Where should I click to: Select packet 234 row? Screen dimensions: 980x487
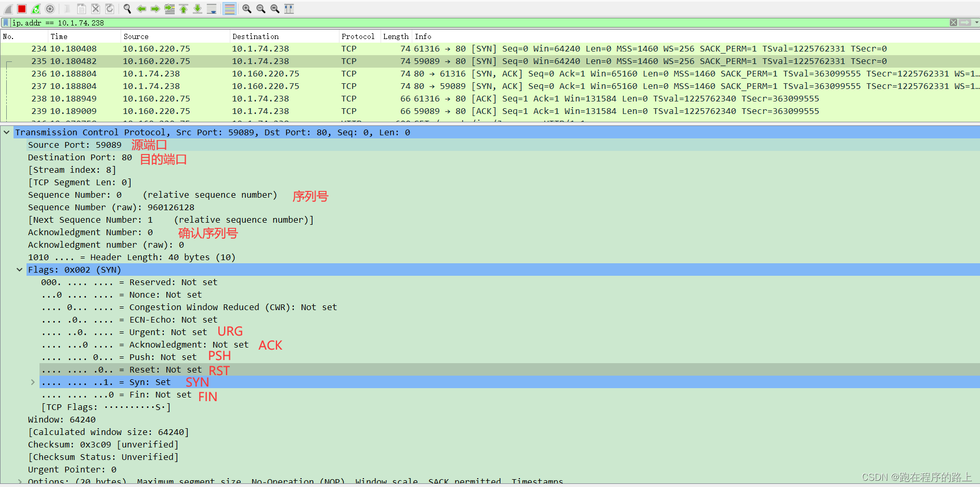[490, 49]
